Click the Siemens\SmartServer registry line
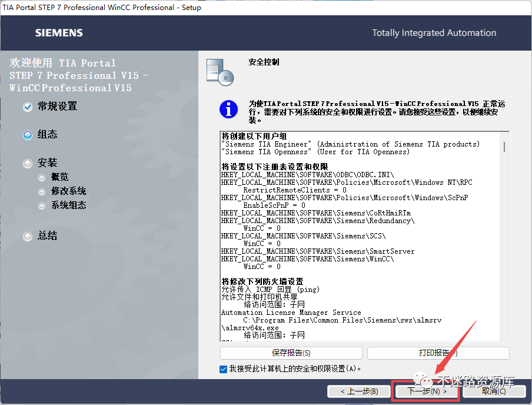Viewport: 532px width, 405px height. pos(318,251)
